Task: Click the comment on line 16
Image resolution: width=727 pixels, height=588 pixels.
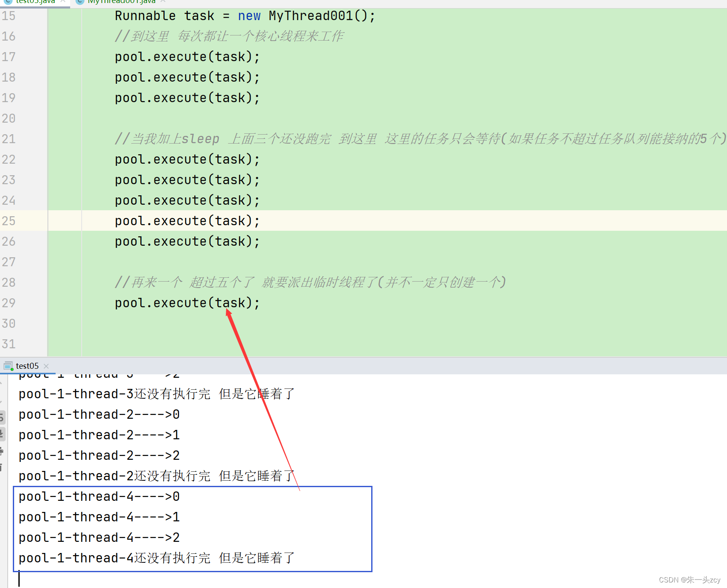Action: point(229,36)
